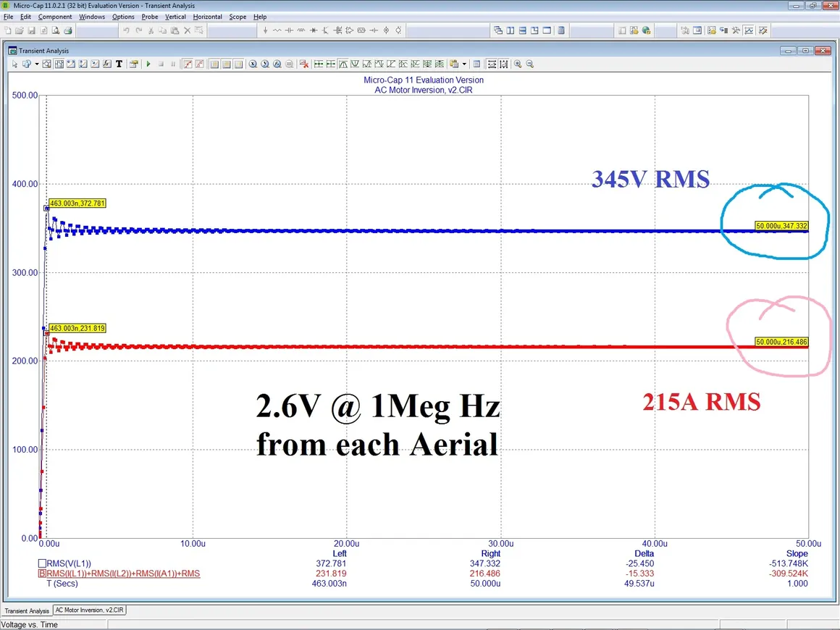The height and width of the screenshot is (630, 840).
Task: Open dropdown arrow beside the globe tool
Action: click(x=37, y=64)
